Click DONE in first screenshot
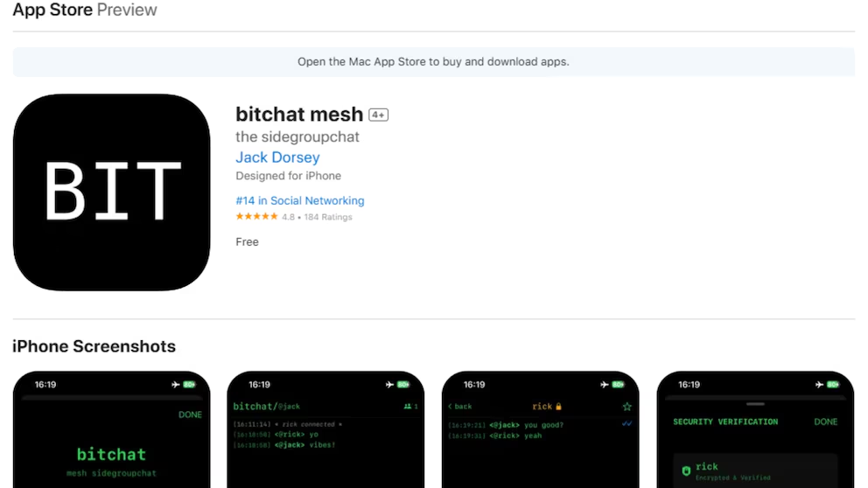 190,415
